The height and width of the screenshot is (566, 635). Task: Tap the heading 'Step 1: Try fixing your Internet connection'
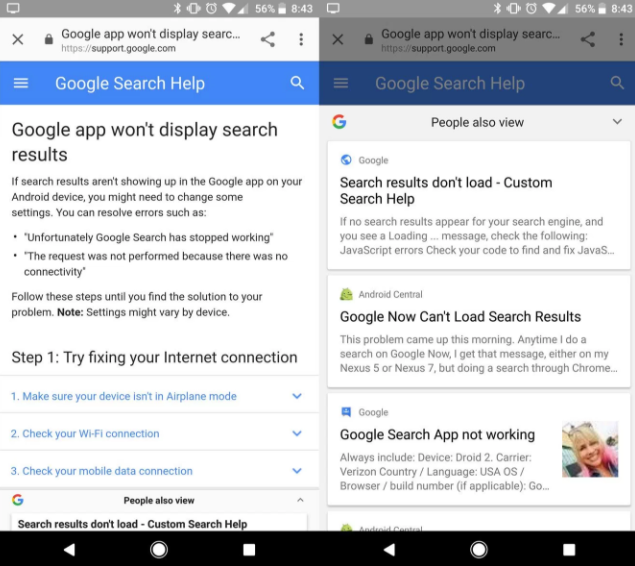[154, 357]
